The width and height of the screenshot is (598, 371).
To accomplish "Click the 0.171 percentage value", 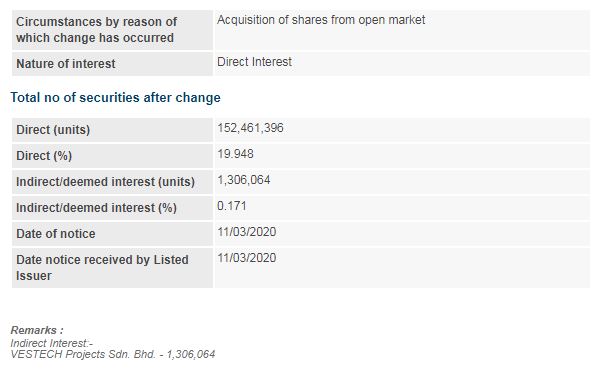I will click(232, 206).
